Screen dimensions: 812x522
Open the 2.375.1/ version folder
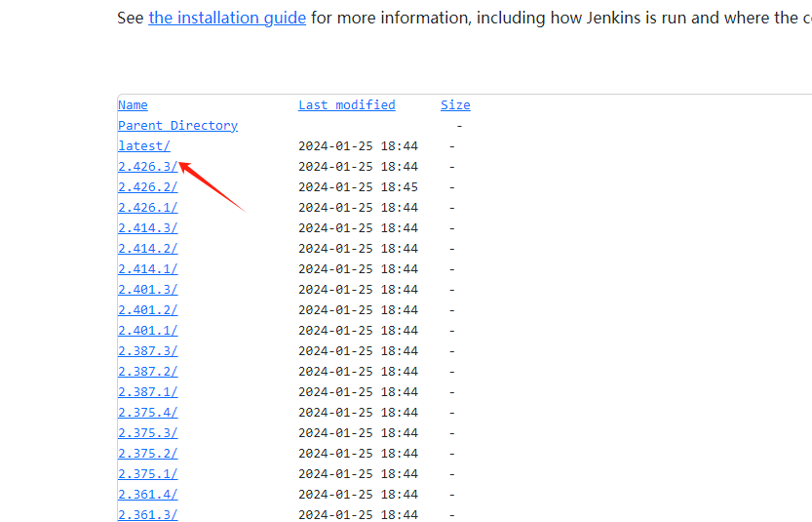click(147, 474)
